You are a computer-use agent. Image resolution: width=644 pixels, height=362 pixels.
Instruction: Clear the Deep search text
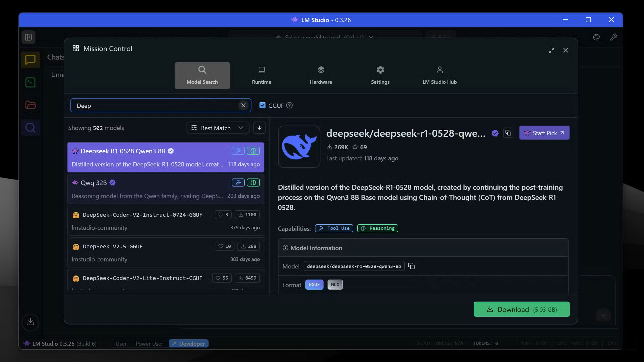coord(243,105)
